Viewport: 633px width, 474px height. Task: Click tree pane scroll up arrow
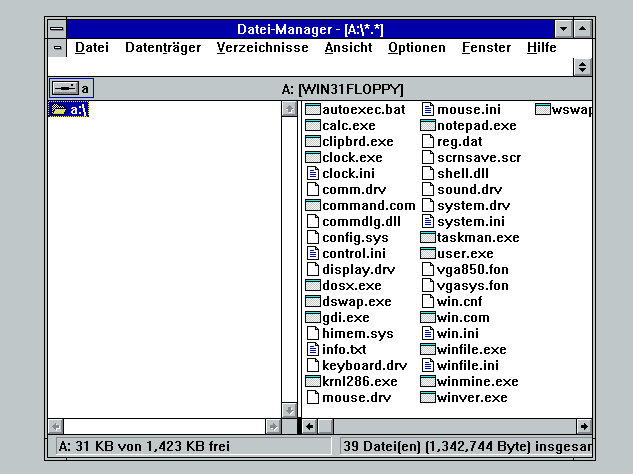pyautogui.click(x=289, y=109)
